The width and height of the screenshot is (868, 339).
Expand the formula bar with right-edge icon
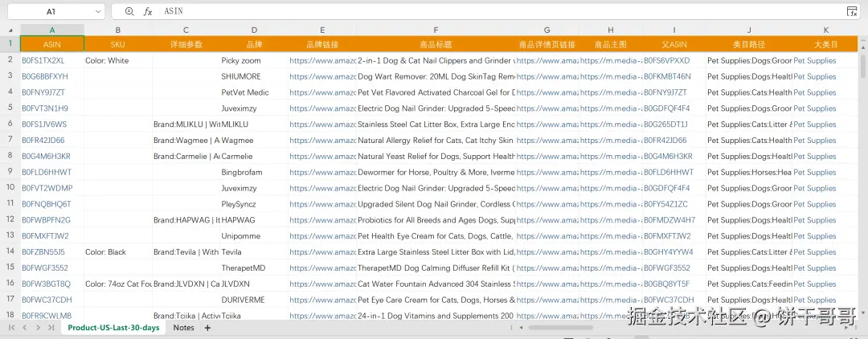coord(852,11)
